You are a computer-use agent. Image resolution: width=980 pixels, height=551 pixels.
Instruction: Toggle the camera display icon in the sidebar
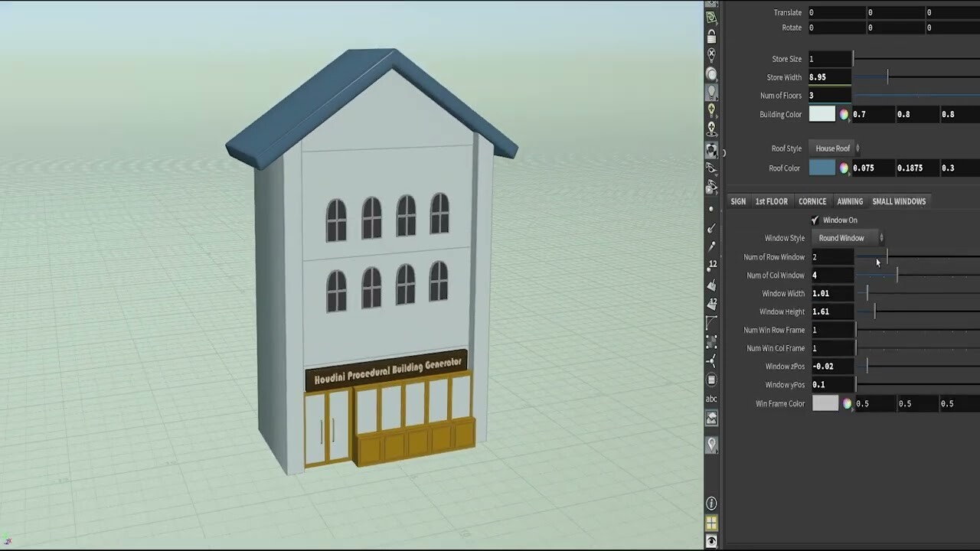pos(711,149)
